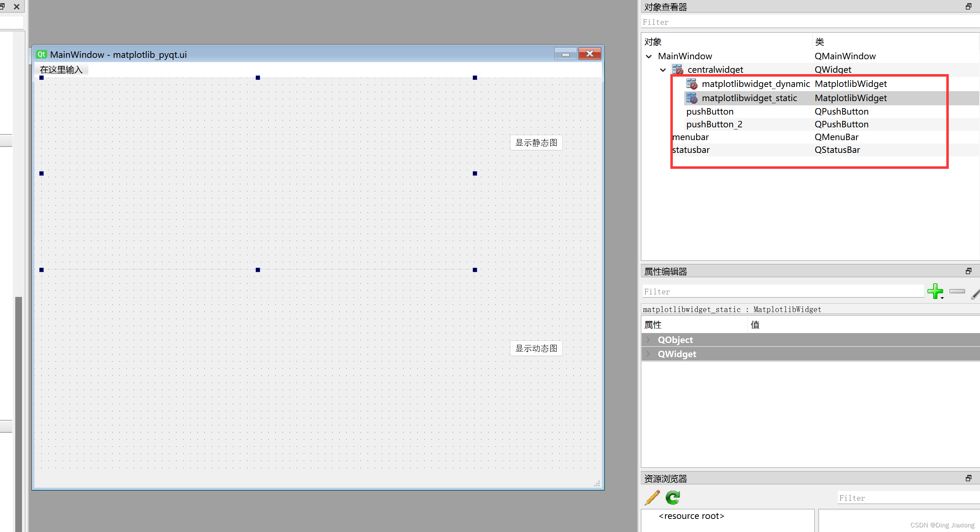Click the matplotlibwidget_static widget icon
Screen dimensions: 980x532
[x=692, y=98]
